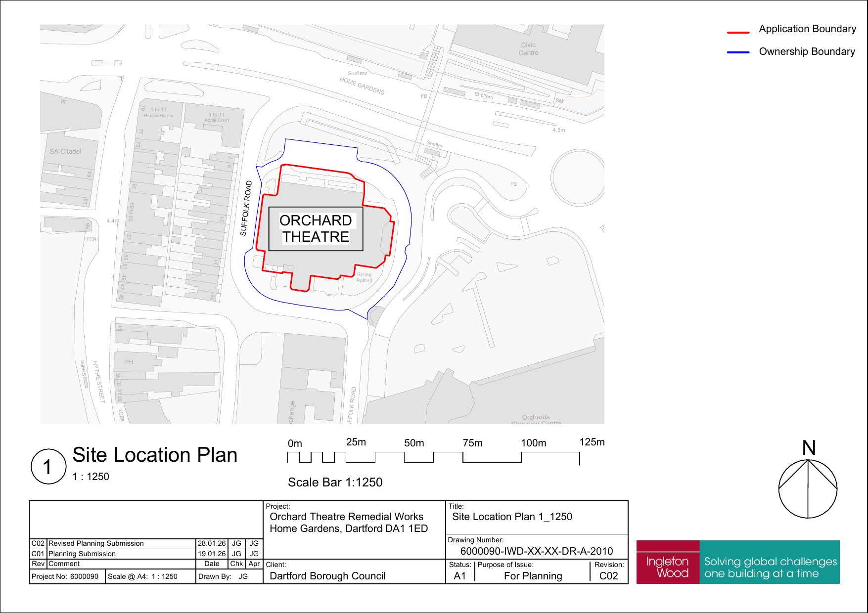Click the circled number 1 view marker
This screenshot has height=613, width=868.
(x=48, y=466)
